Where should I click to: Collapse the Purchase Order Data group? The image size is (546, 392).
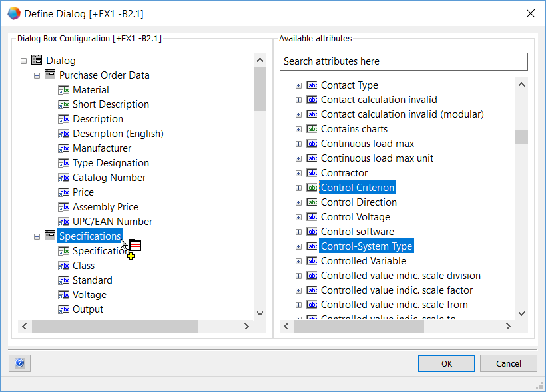coord(37,75)
